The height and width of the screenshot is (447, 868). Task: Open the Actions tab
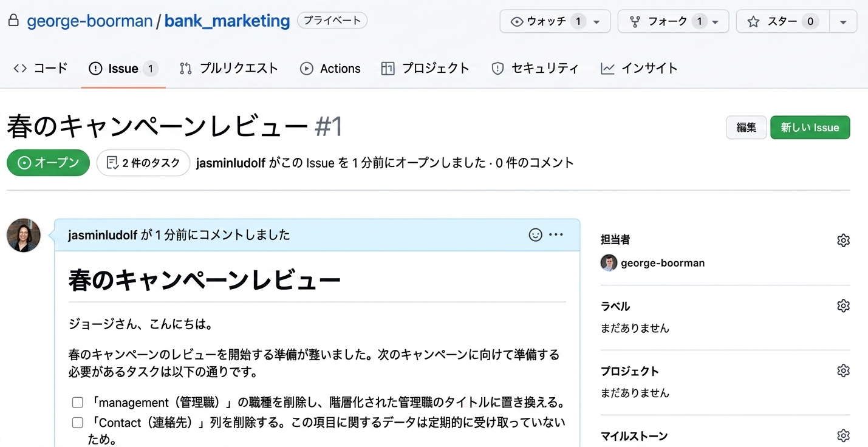click(x=330, y=69)
